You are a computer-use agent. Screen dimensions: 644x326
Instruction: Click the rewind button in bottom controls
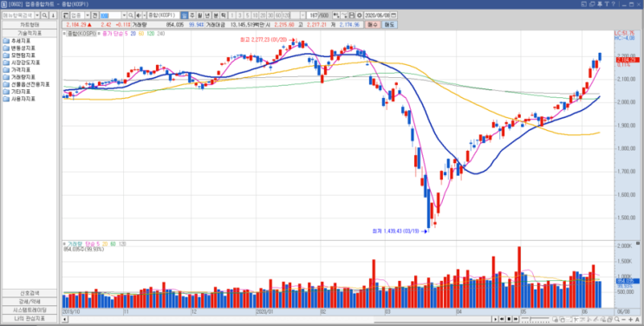point(502,319)
